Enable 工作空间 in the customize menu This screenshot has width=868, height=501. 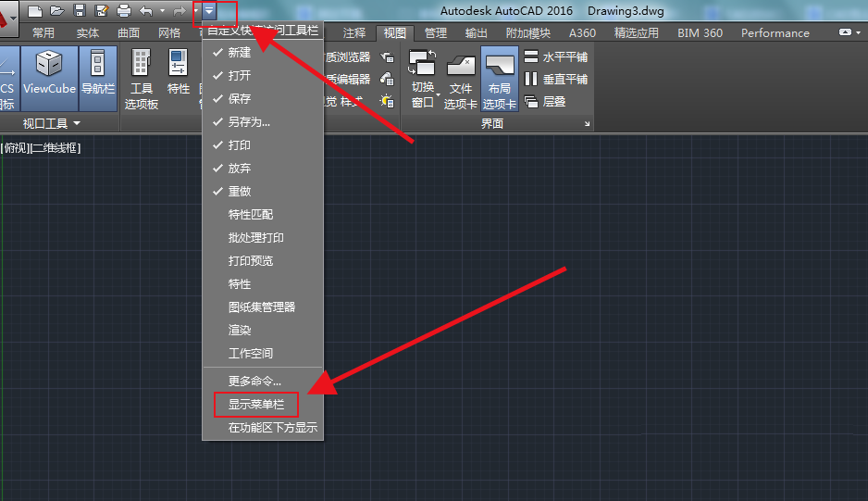tap(263, 354)
